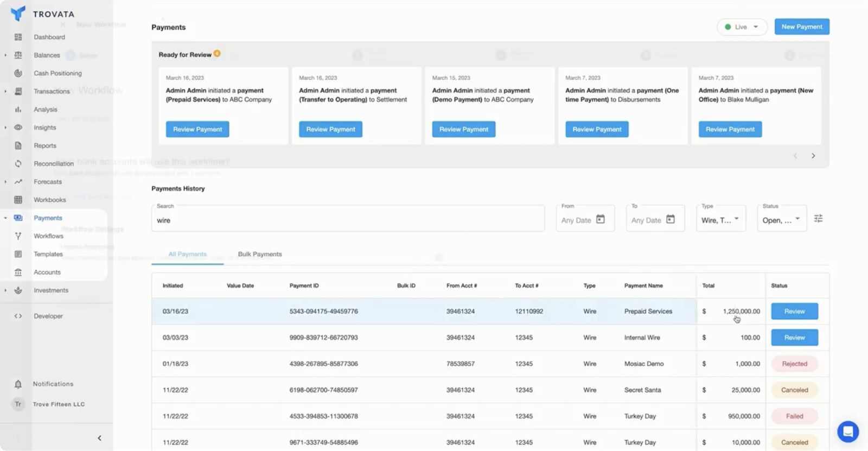Click the To date calendar icon

tap(671, 219)
